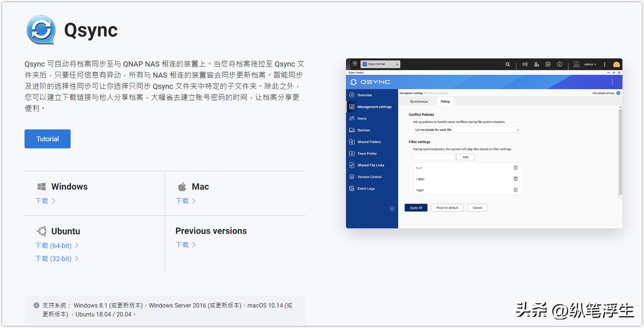
Task: Open the top bar three-dot more menu
Action: (x=605, y=64)
